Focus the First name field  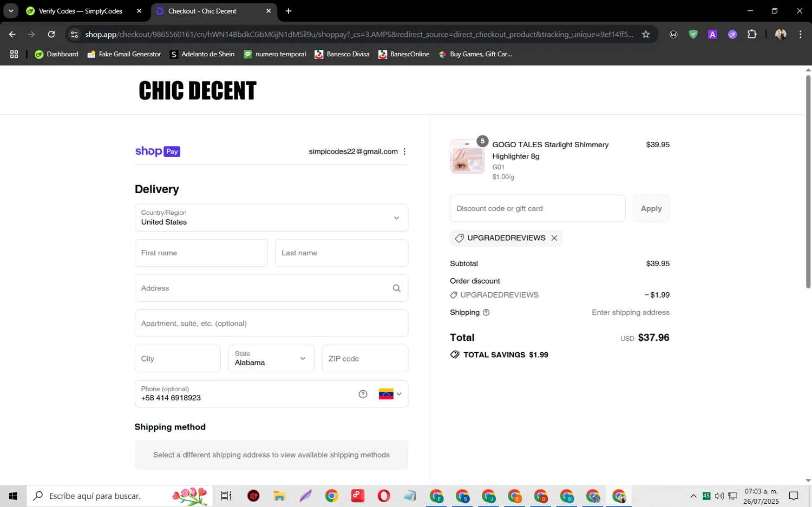(x=201, y=253)
